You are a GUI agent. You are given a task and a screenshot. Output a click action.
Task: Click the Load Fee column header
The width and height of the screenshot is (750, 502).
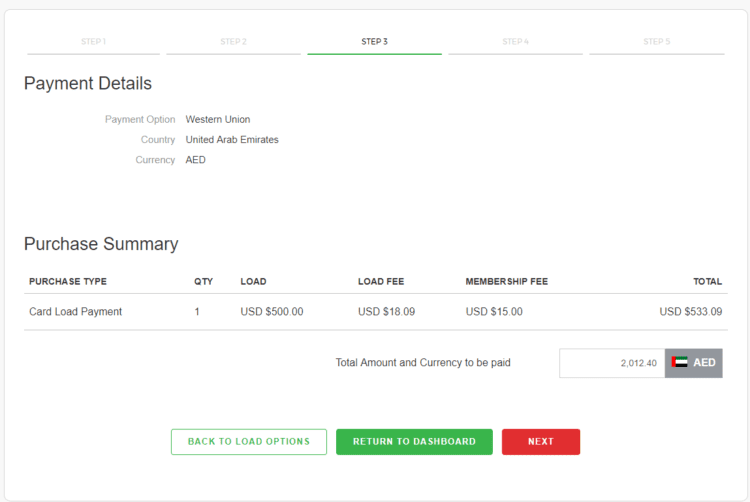[381, 282]
